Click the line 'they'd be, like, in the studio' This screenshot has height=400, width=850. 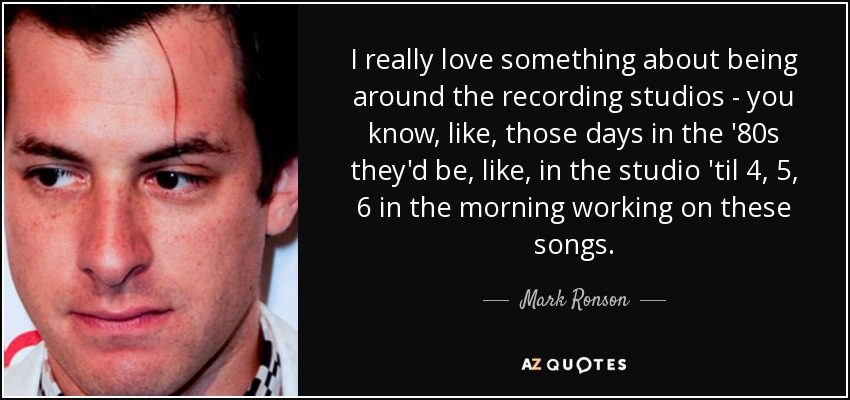coord(574,171)
